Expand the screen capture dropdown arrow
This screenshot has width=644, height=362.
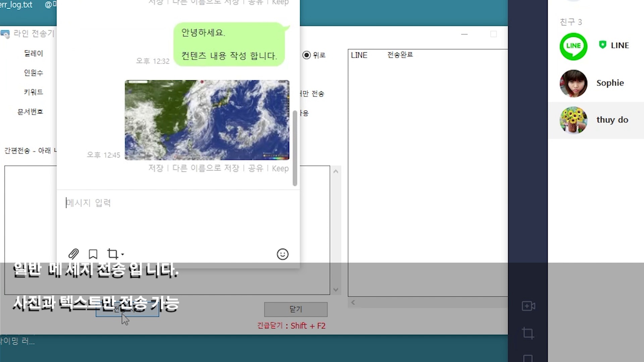[x=122, y=254]
